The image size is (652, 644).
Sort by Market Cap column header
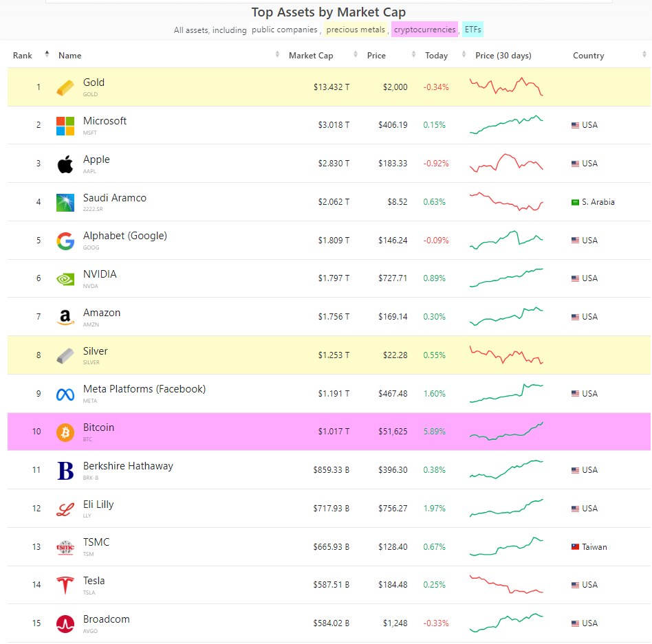pos(311,56)
